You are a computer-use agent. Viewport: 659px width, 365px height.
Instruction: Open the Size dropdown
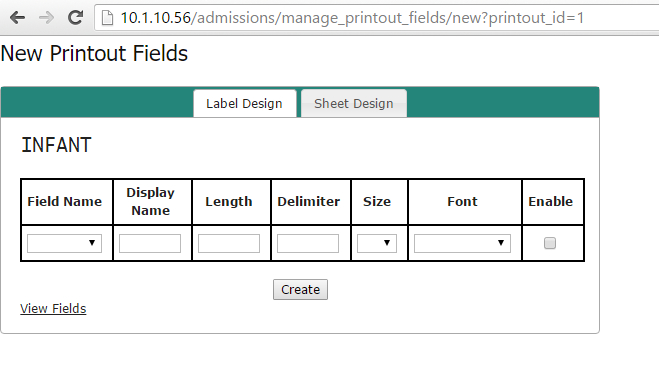pyautogui.click(x=377, y=243)
